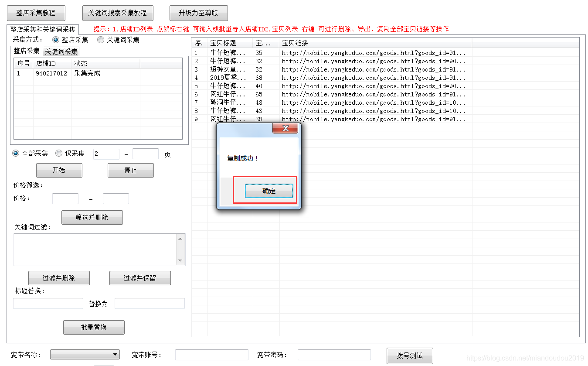
Task: Click the 批量替换 button
Action: tap(94, 327)
